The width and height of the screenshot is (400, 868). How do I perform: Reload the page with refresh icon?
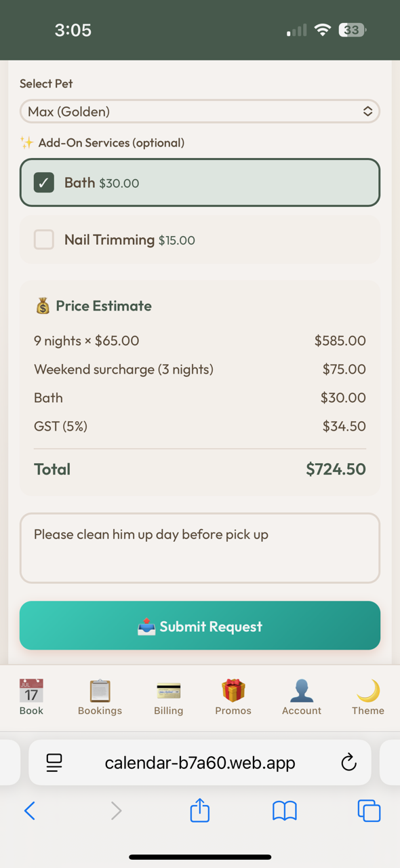tap(348, 762)
